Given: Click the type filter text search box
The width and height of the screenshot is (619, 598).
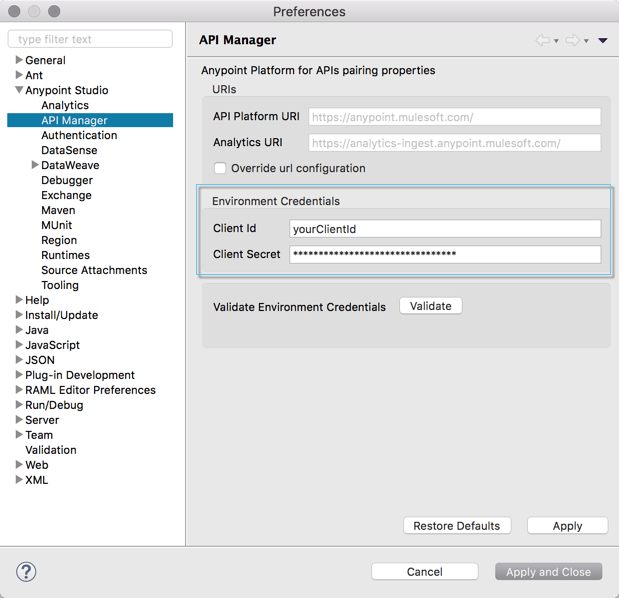Looking at the screenshot, I should pos(90,39).
